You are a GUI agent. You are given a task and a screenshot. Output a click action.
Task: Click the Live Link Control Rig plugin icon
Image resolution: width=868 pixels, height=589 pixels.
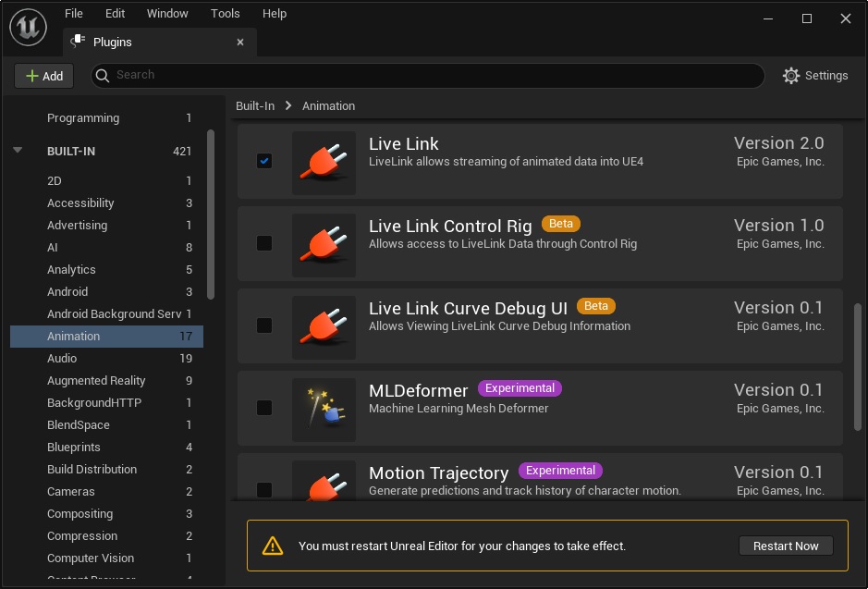click(324, 245)
